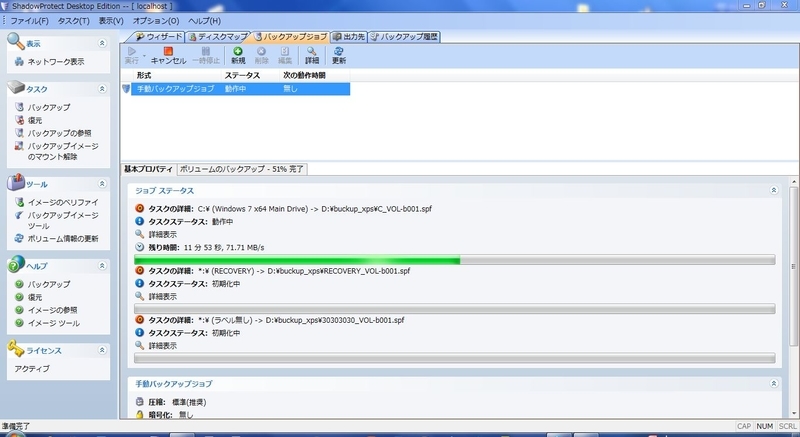The image size is (800, 437).
Task: Open the オプション(O) menu
Action: coord(156,21)
